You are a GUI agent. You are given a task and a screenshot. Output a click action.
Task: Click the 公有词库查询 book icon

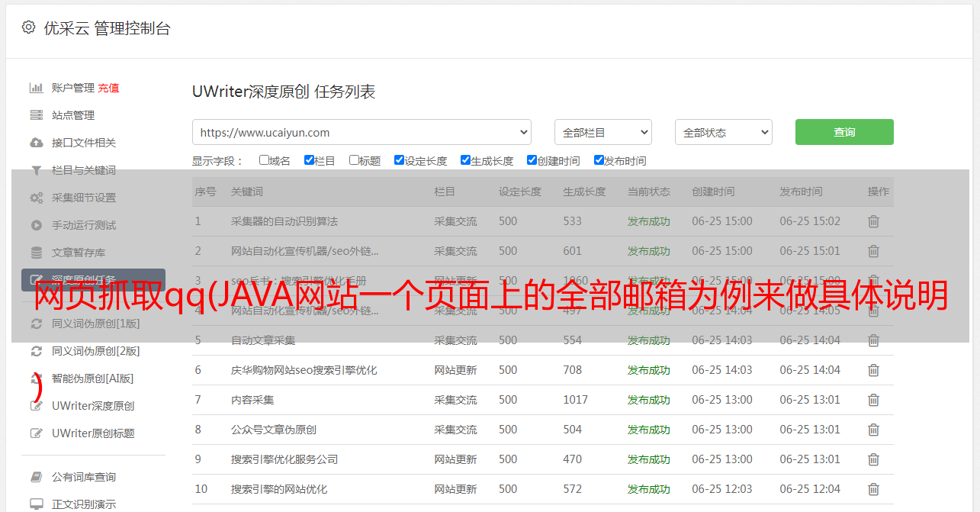click(36, 477)
